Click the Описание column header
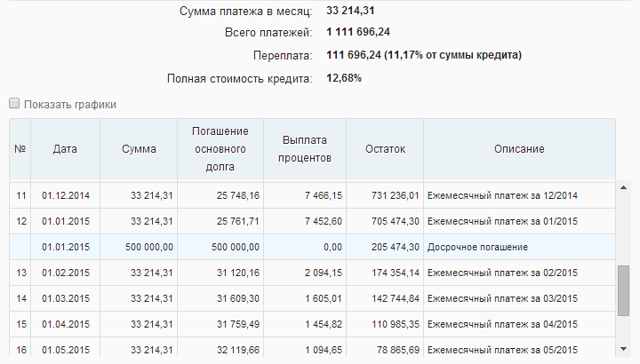640x364 pixels. pyautogui.click(x=519, y=149)
